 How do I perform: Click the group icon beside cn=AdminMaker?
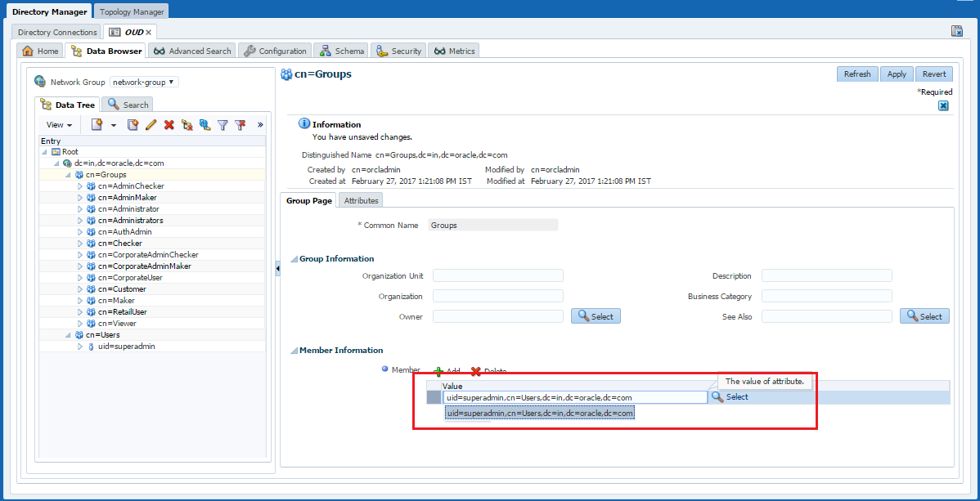click(92, 198)
